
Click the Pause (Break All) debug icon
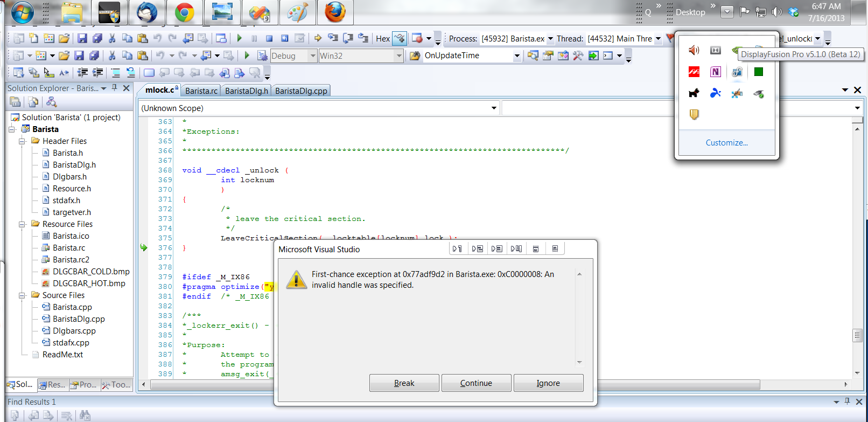[x=254, y=38]
